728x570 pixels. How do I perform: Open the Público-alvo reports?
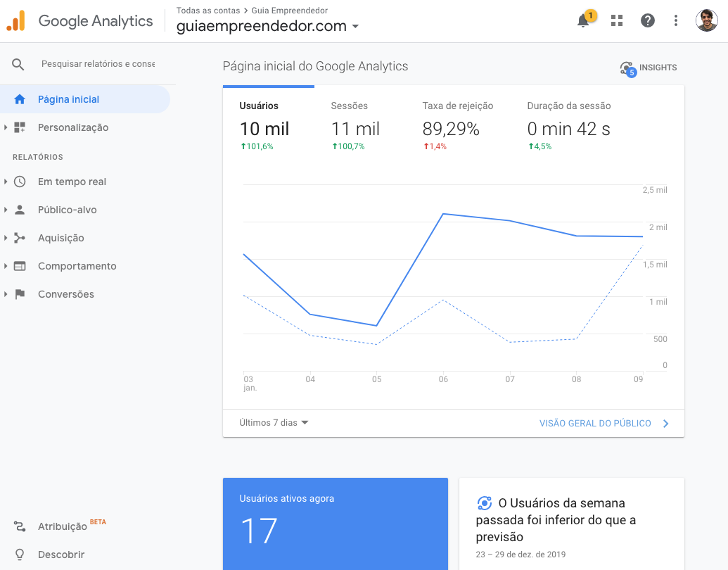pyautogui.click(x=68, y=210)
